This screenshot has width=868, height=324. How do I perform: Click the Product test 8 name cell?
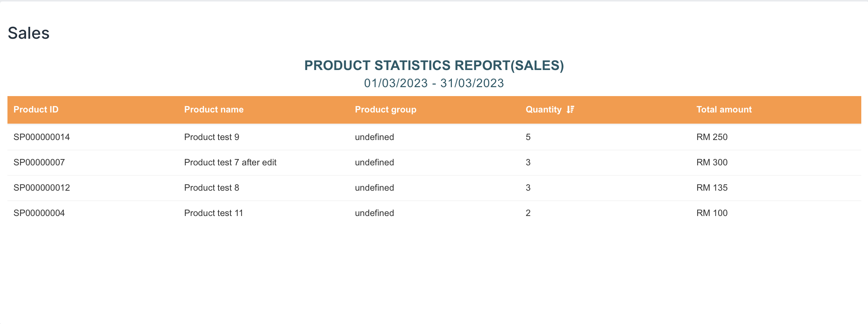(211, 188)
